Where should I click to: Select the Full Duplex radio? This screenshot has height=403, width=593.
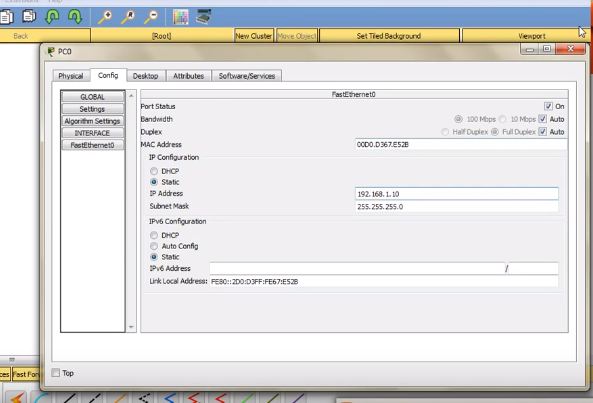494,132
